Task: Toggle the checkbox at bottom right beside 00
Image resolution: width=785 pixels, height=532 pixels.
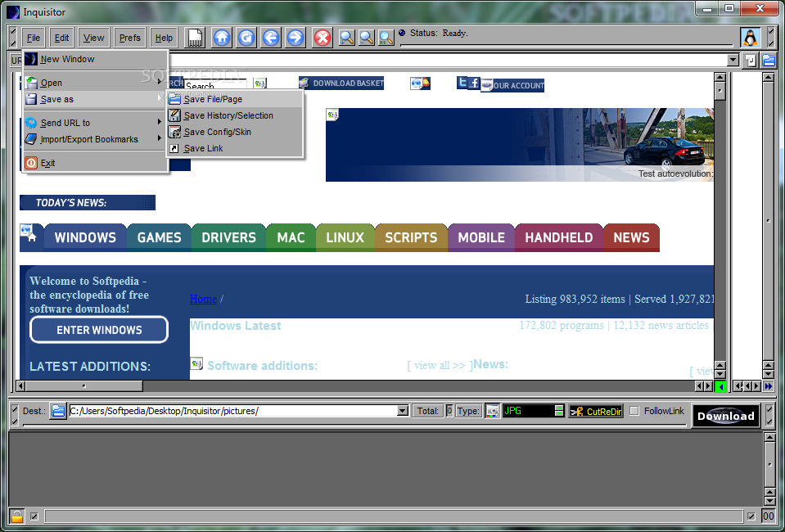Action: (751, 516)
